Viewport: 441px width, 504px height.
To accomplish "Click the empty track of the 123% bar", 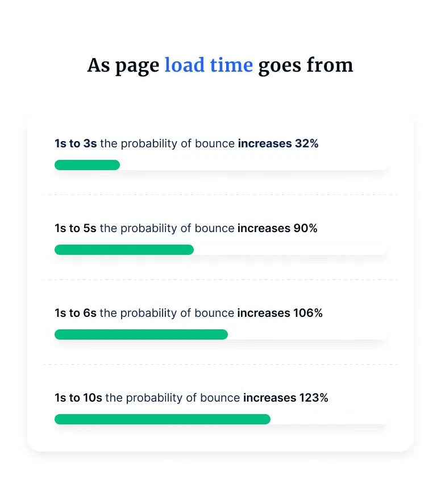I will (328, 419).
